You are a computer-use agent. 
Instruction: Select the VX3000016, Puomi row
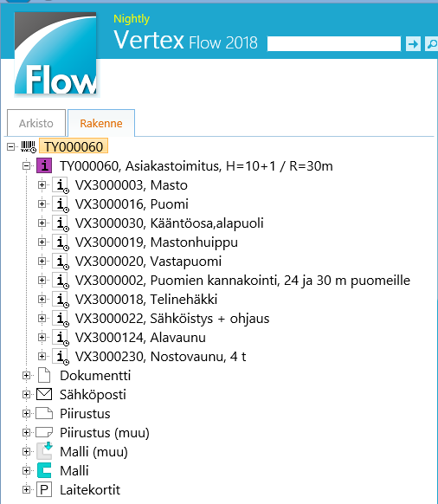132,204
